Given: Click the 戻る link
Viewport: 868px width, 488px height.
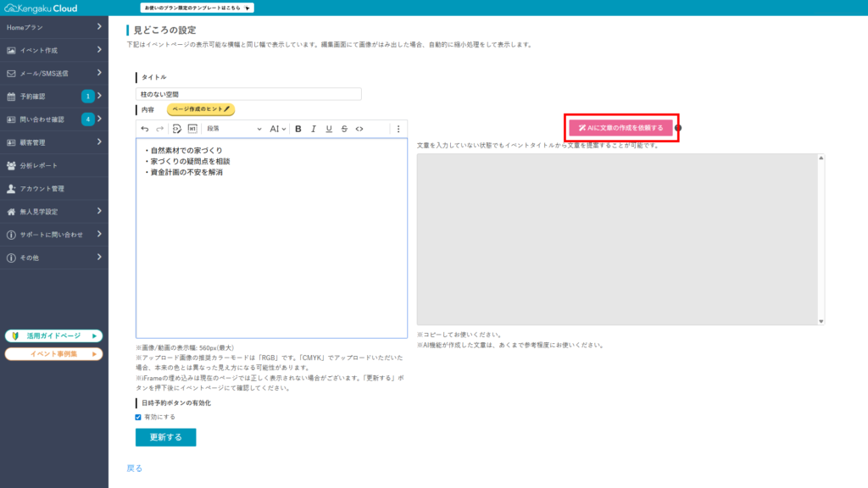Looking at the screenshot, I should 134,468.
